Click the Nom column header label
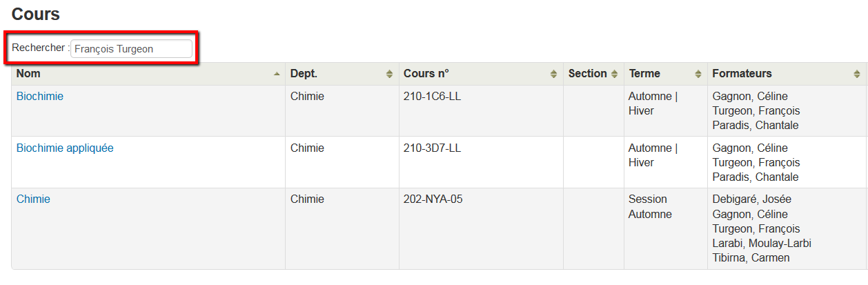This screenshot has width=868, height=285. (28, 73)
